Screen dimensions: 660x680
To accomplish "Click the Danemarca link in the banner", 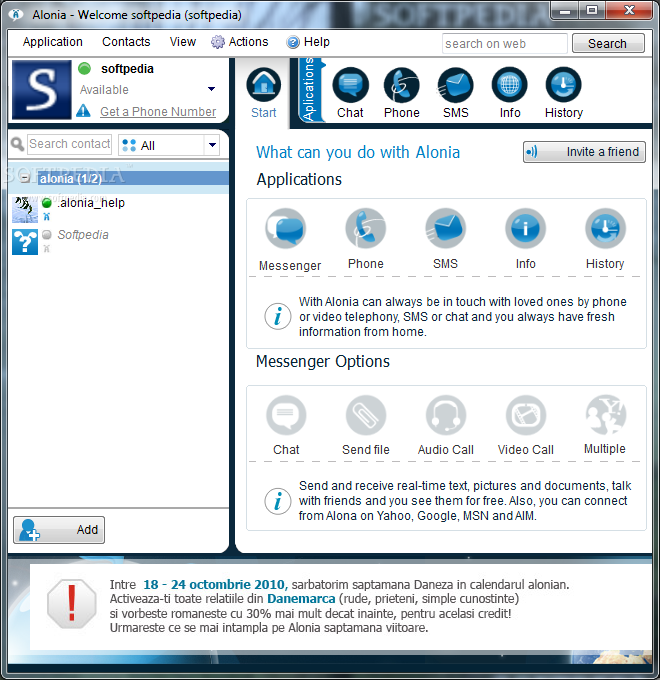I will (x=301, y=598).
